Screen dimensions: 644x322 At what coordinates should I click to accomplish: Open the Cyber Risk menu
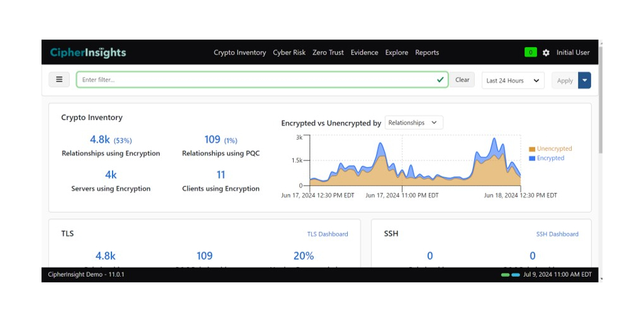click(289, 53)
